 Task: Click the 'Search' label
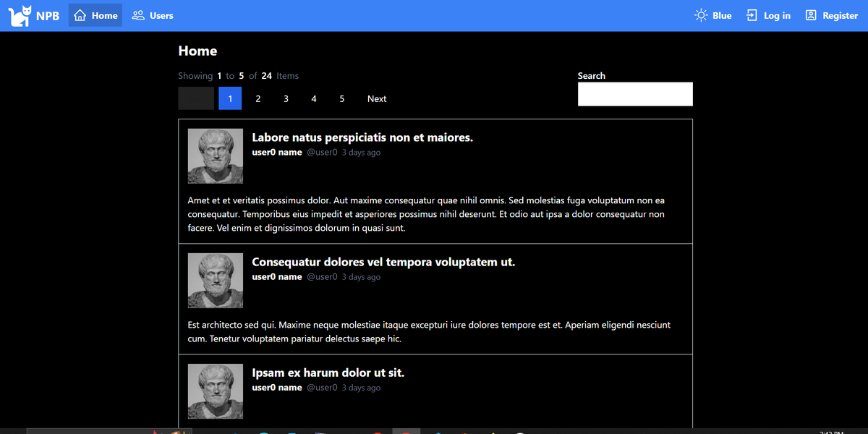pos(592,76)
